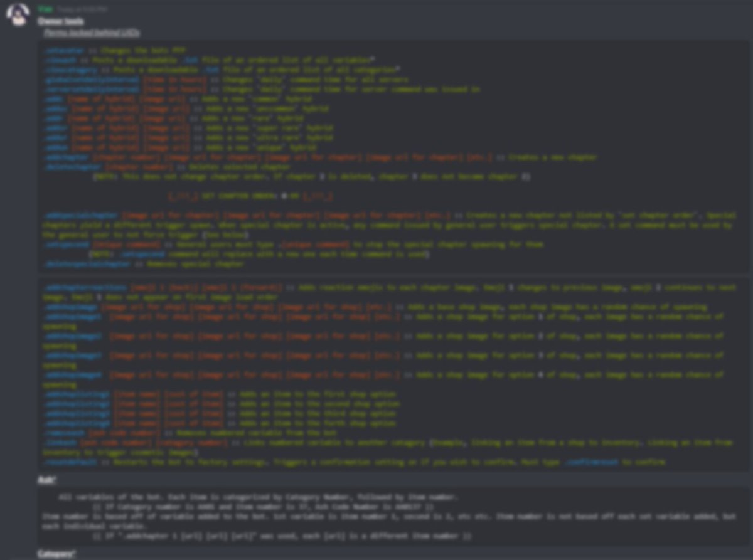The image size is (753, 560).
Task: Select the bold "Category:" heading at the bottom
Action: [x=57, y=554]
